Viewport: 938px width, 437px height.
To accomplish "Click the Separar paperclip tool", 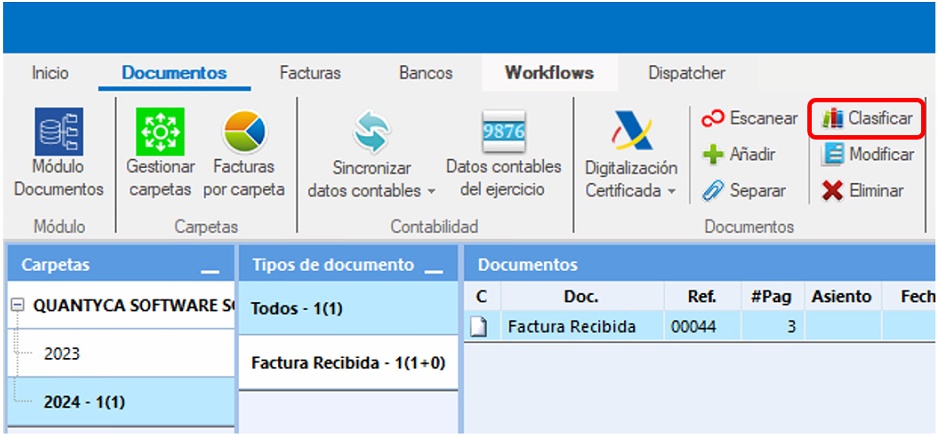I will [x=744, y=191].
